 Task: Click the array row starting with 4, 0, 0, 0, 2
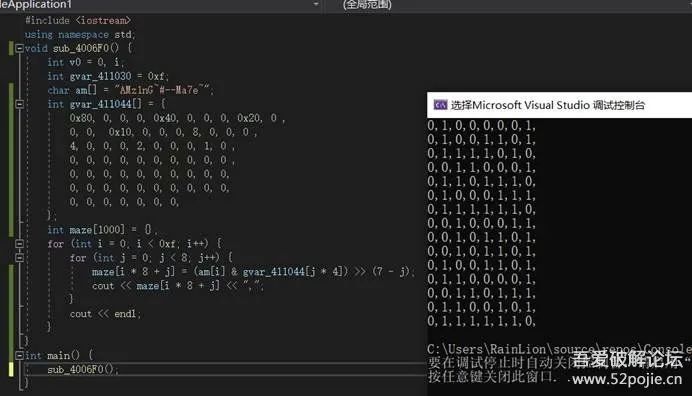click(x=152, y=146)
